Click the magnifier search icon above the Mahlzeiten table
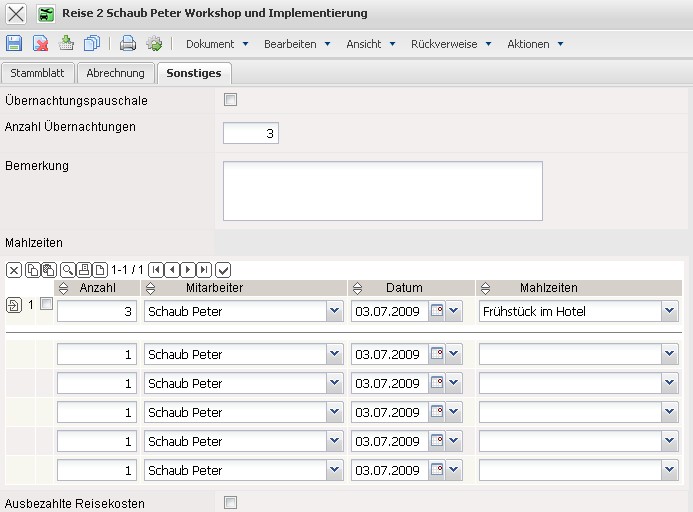The image size is (693, 512). (x=67, y=270)
